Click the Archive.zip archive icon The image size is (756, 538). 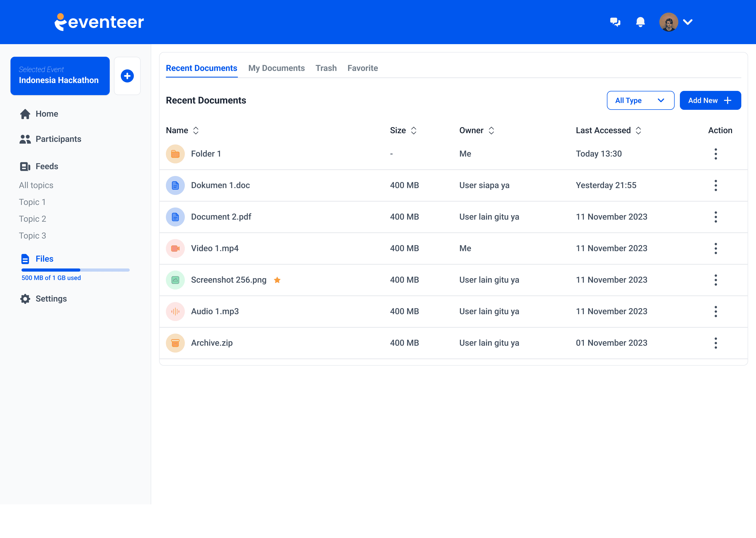click(x=175, y=343)
